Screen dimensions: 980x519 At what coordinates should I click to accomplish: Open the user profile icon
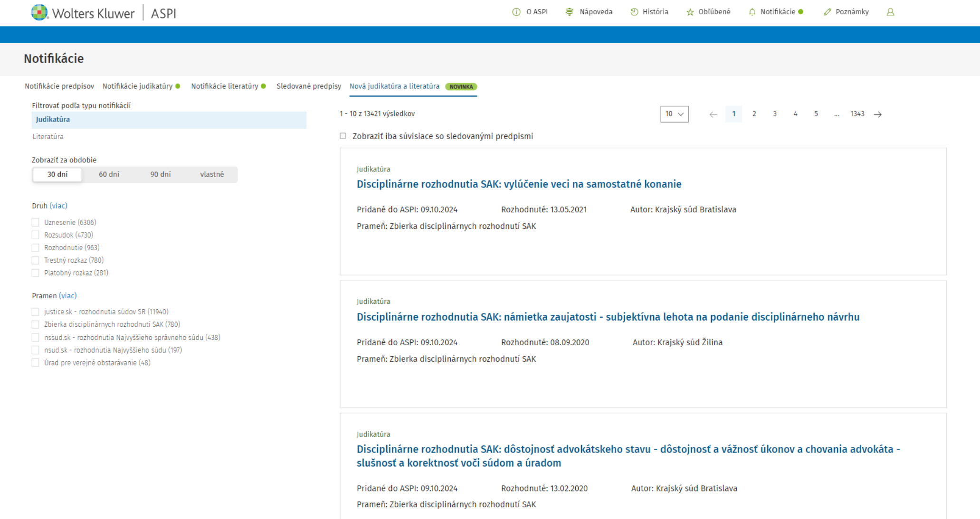(890, 12)
